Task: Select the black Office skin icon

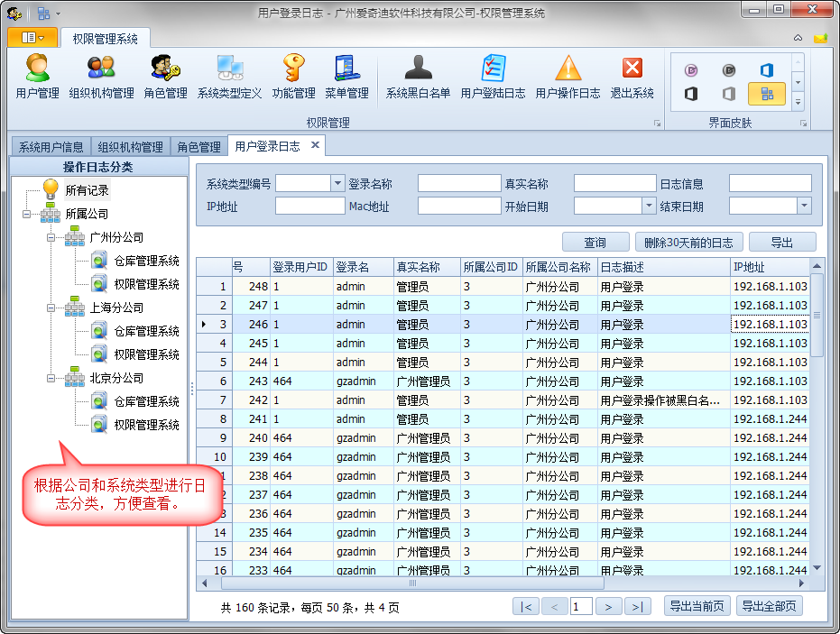Action: pyautogui.click(x=691, y=94)
